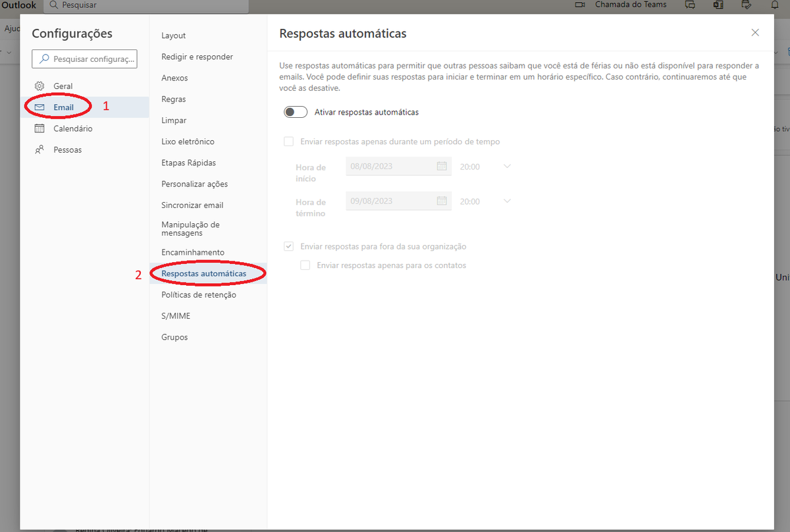The height and width of the screenshot is (532, 790).
Task: Open the Regras settings section
Action: [x=174, y=99]
